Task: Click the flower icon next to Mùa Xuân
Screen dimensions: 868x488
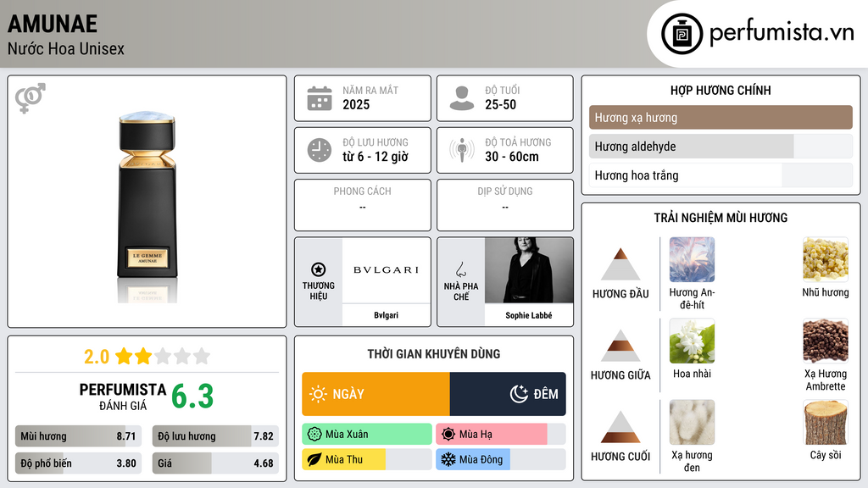Action: click(x=314, y=435)
